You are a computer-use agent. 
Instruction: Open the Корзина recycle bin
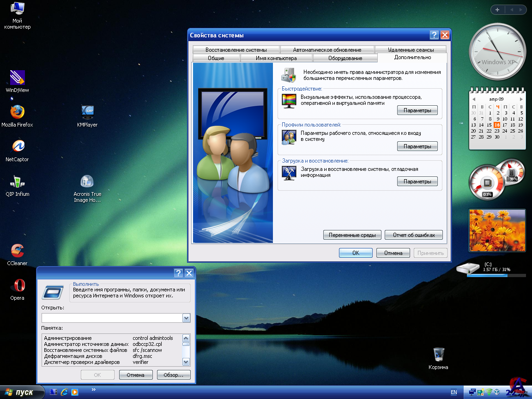click(x=438, y=355)
